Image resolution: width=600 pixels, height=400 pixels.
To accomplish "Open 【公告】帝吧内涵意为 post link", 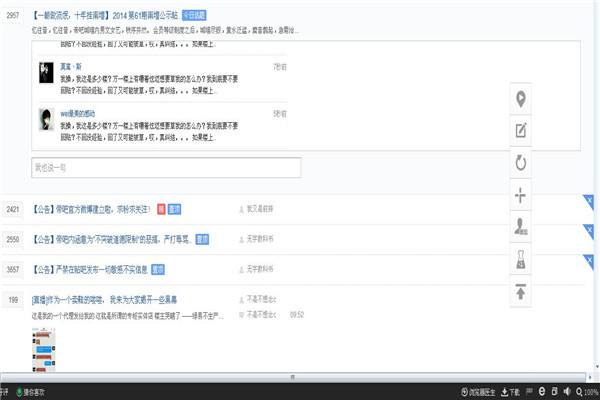I will coord(112,240).
